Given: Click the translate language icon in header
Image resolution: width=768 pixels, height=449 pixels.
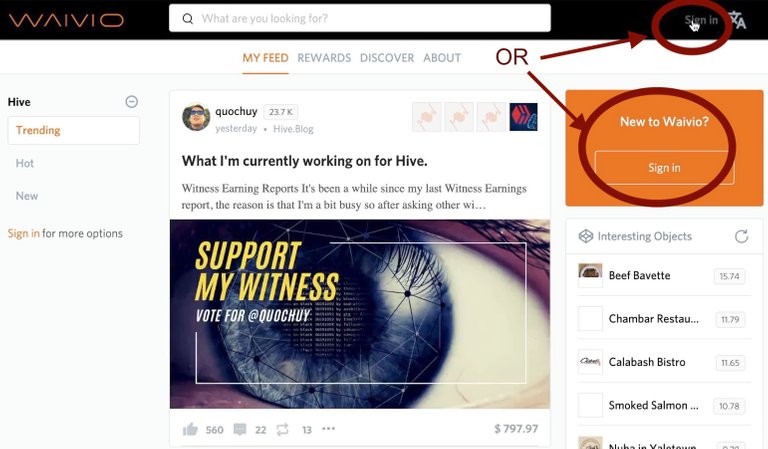Looking at the screenshot, I should [737, 20].
